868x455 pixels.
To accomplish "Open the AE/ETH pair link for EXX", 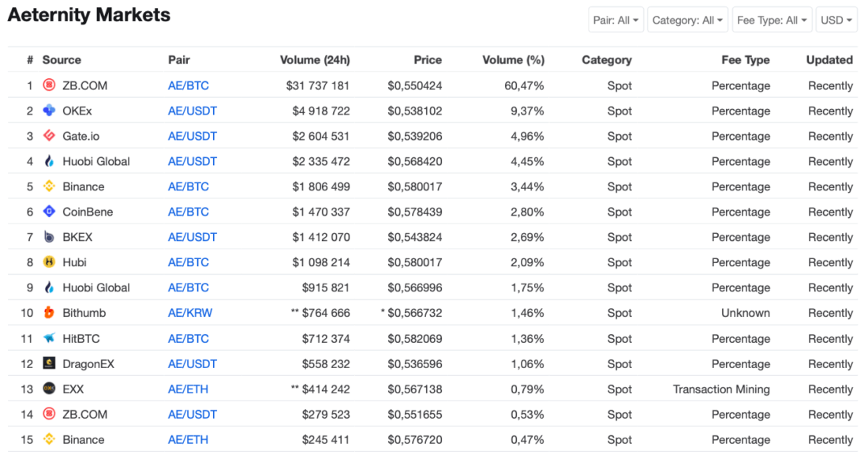I will (x=188, y=389).
